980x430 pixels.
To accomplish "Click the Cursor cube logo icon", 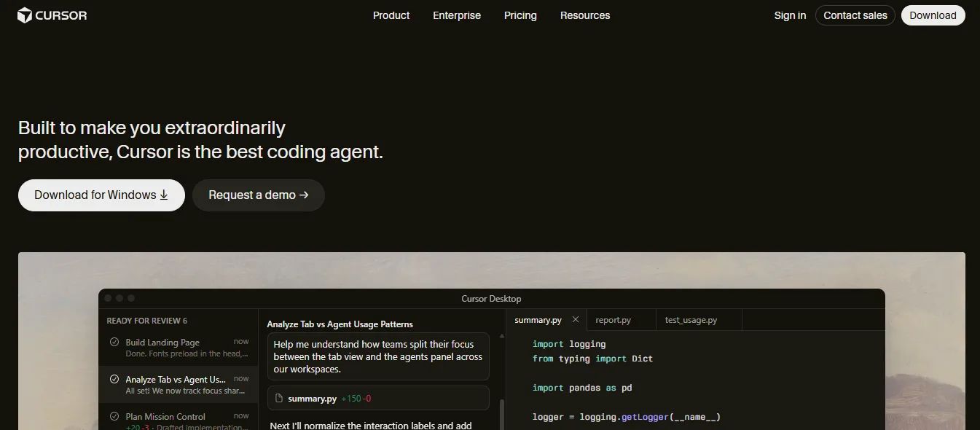I will 25,15.
